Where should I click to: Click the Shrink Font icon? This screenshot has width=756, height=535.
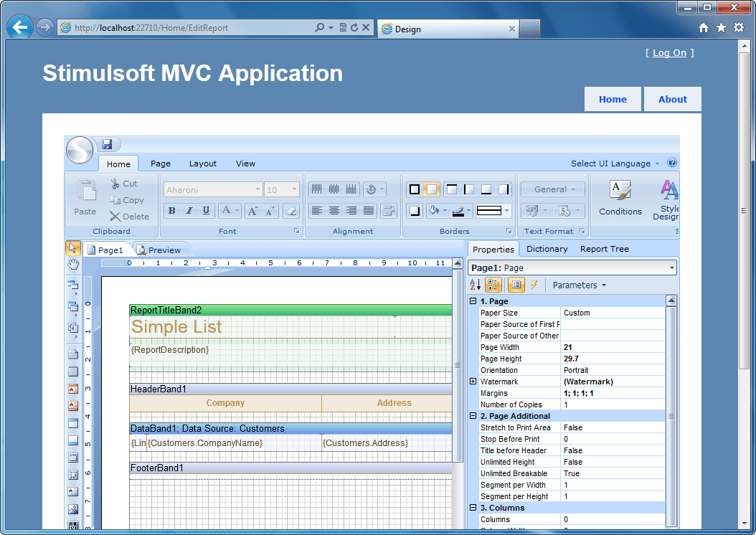tap(270, 211)
